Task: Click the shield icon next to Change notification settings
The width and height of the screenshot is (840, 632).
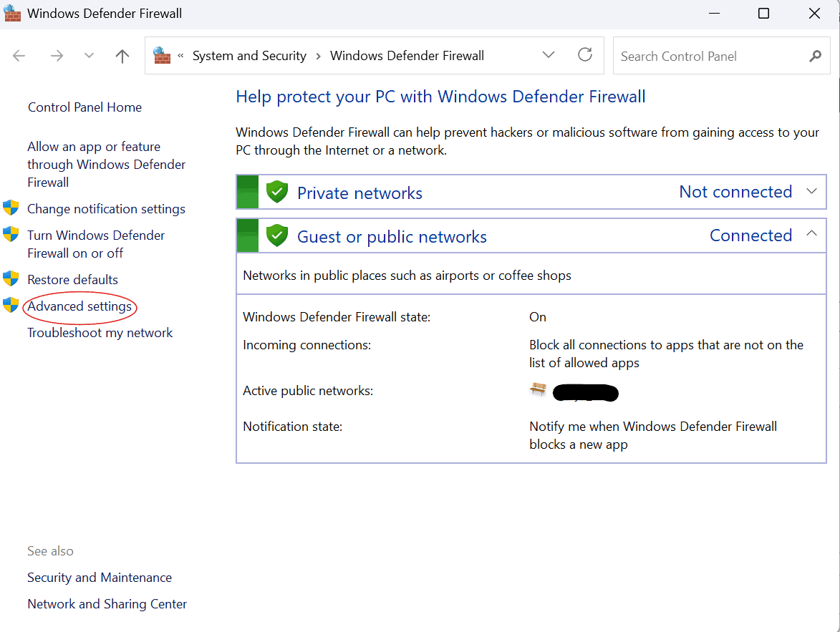Action: [11, 207]
